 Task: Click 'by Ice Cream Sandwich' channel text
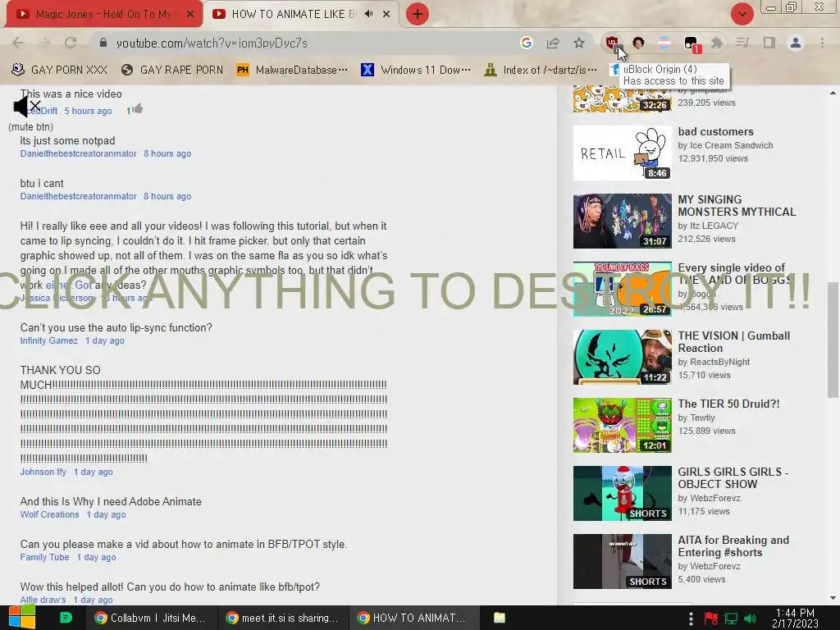(725, 146)
